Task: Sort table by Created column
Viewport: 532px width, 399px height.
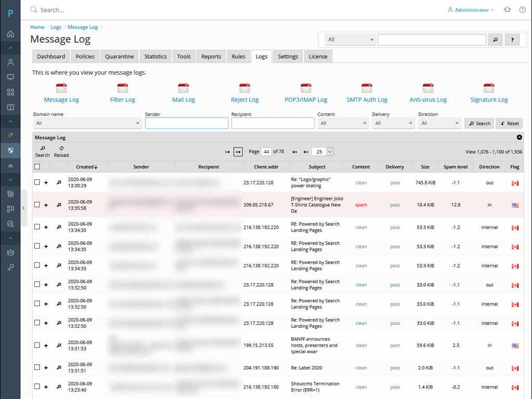Action: click(87, 167)
